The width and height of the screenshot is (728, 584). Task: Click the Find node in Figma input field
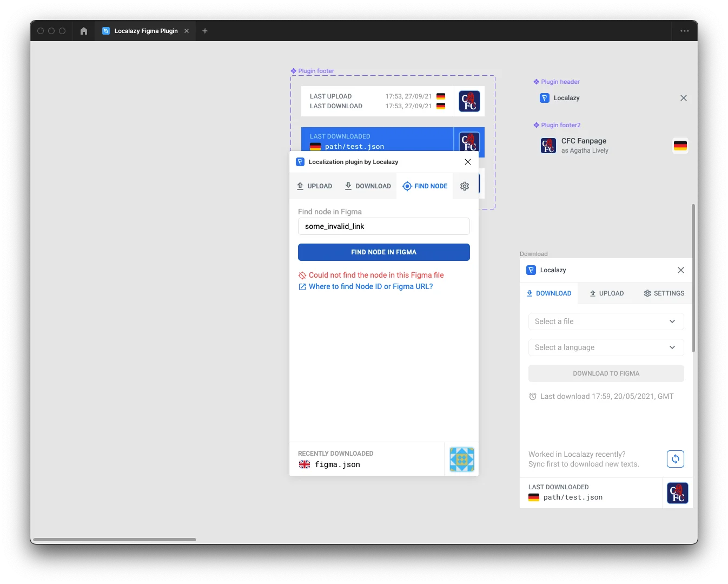pyautogui.click(x=383, y=226)
